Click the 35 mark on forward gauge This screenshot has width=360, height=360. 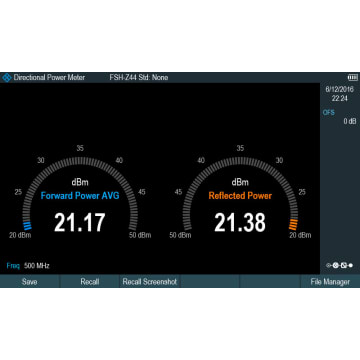pyautogui.click(x=80, y=149)
